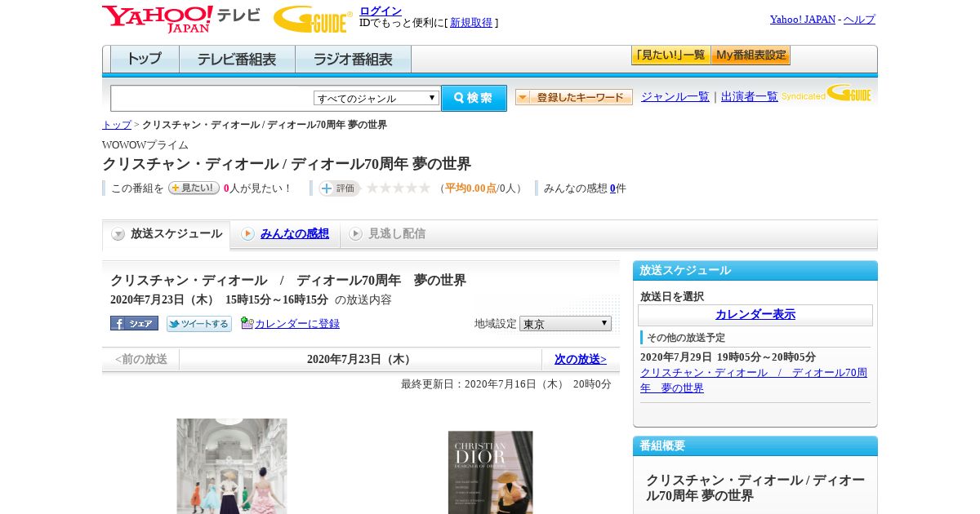
Task: Click the 2020年7月23日(木) date heading
Action: tap(360, 359)
